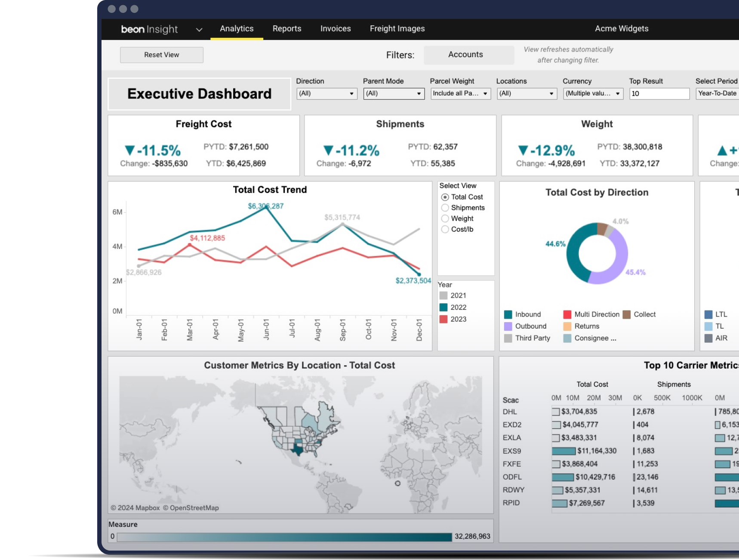Click the RPID total cost bar
Screen dimensions: 739x560
560,503
